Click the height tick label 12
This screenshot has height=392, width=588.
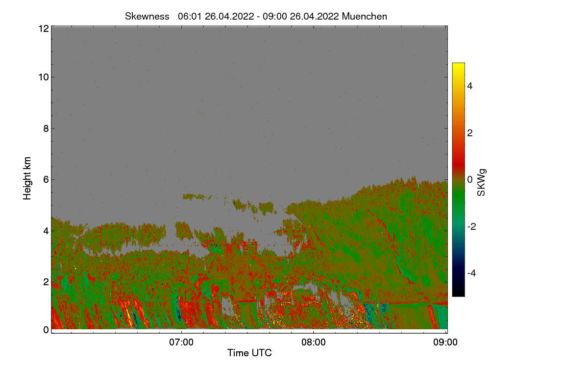(43, 28)
